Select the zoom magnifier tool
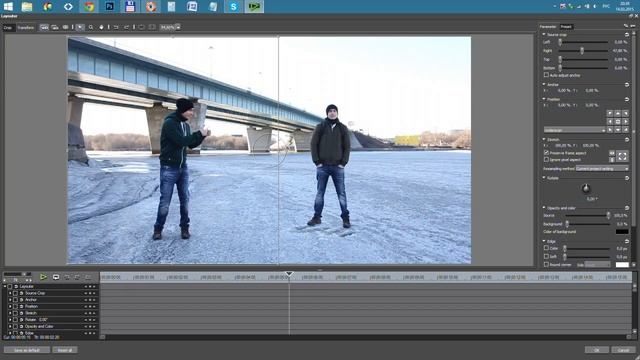The height and width of the screenshot is (360, 640). pyautogui.click(x=91, y=27)
